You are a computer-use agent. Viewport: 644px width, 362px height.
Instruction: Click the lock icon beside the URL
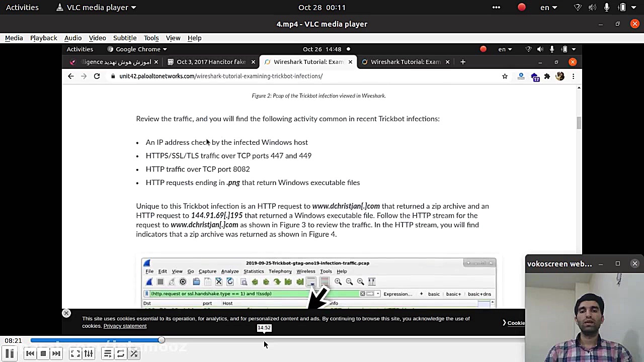tap(113, 76)
